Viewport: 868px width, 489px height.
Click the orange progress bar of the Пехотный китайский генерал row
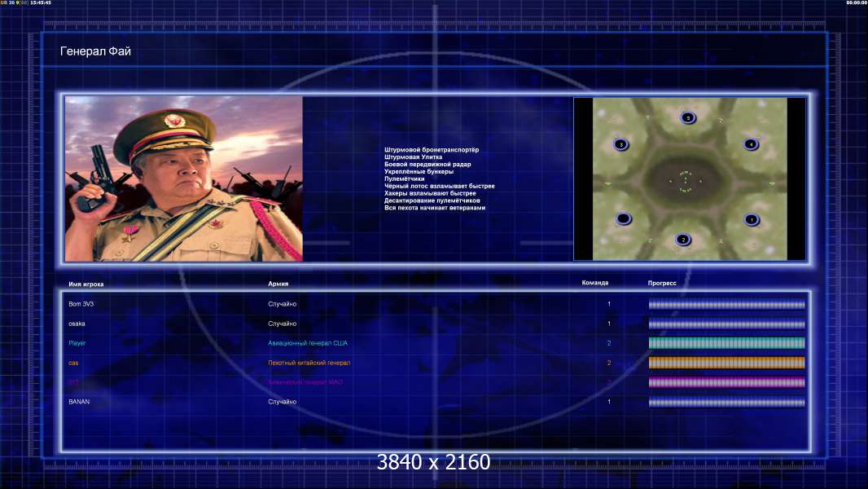pos(726,363)
